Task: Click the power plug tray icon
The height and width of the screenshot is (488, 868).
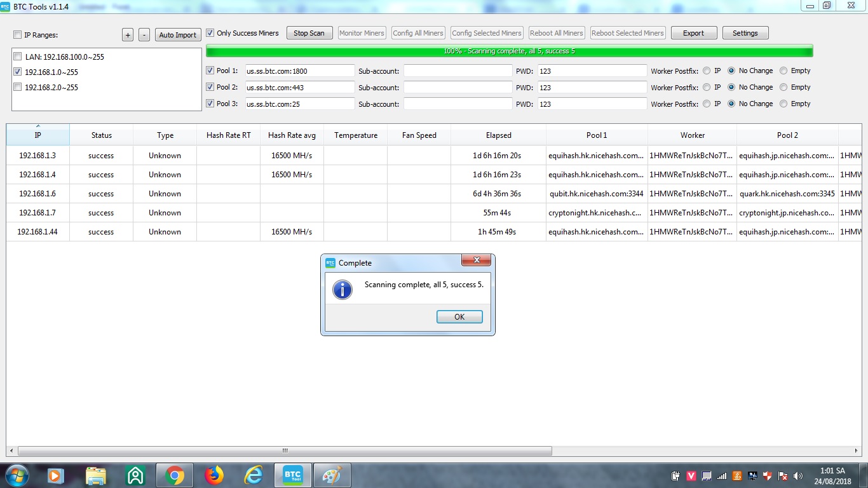Action: click(676, 476)
